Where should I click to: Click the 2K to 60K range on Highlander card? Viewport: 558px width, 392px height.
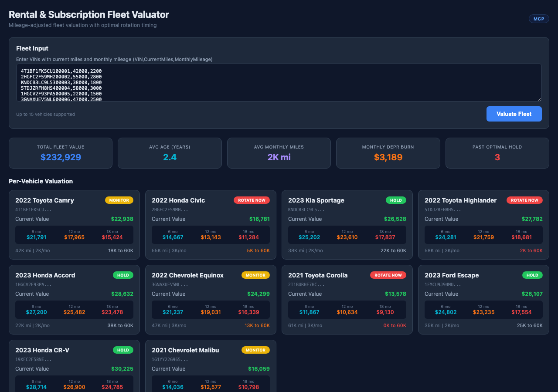pos(531,250)
